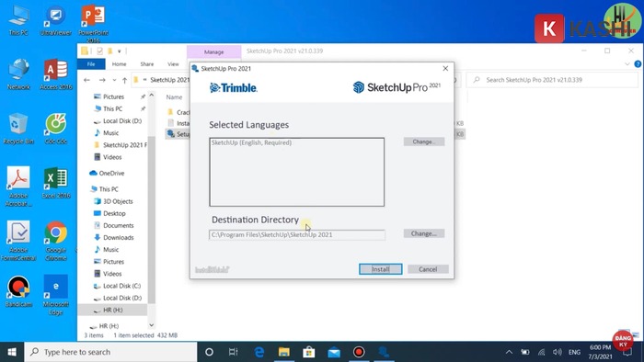Select Downloads in navigation pane

[x=114, y=237]
